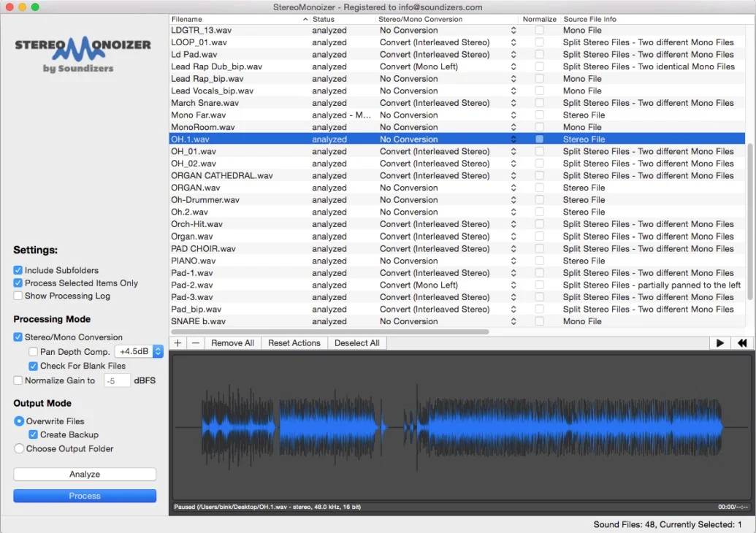The height and width of the screenshot is (533, 756).
Task: Click the 00:00 playback time display
Action: (x=733, y=507)
